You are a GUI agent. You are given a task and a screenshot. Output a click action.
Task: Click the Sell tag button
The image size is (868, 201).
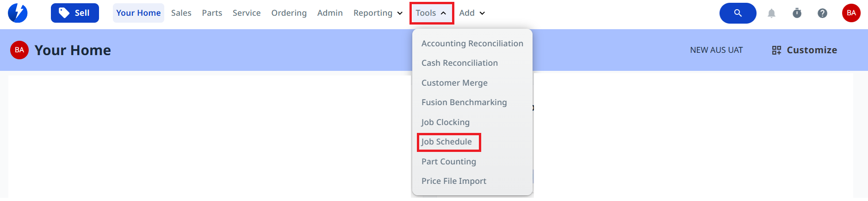75,13
